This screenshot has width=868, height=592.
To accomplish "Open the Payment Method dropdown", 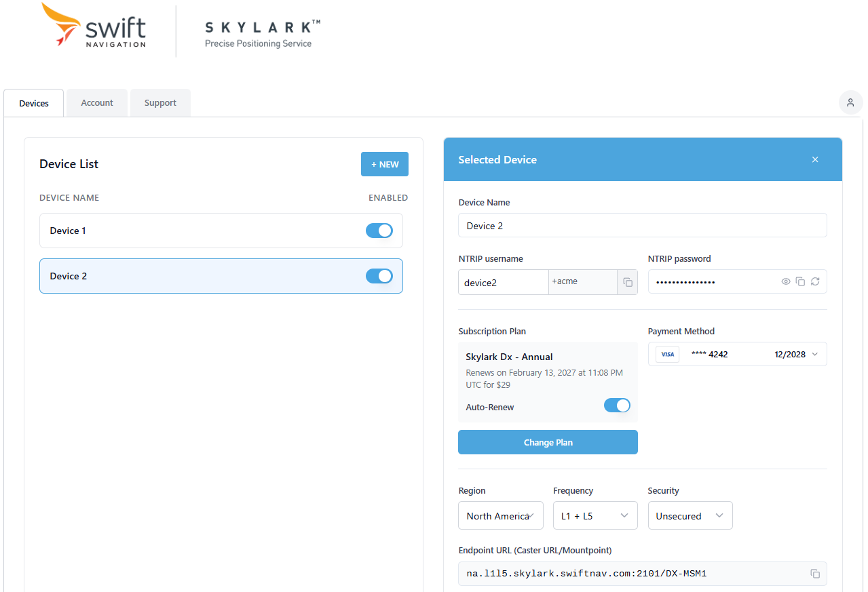I will click(737, 354).
